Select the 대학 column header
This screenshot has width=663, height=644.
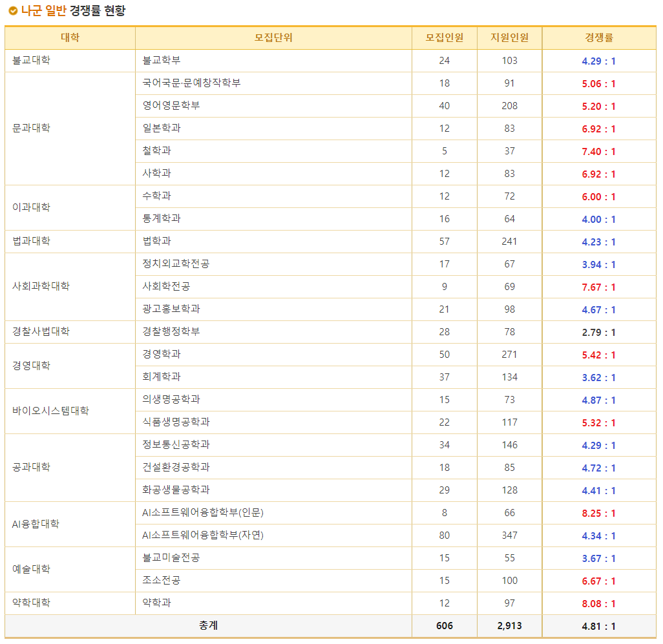[69, 38]
